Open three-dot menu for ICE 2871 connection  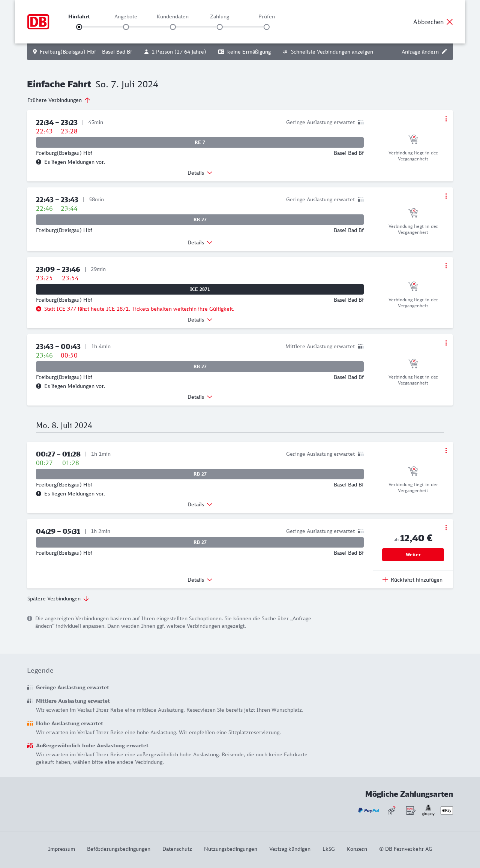(x=446, y=266)
